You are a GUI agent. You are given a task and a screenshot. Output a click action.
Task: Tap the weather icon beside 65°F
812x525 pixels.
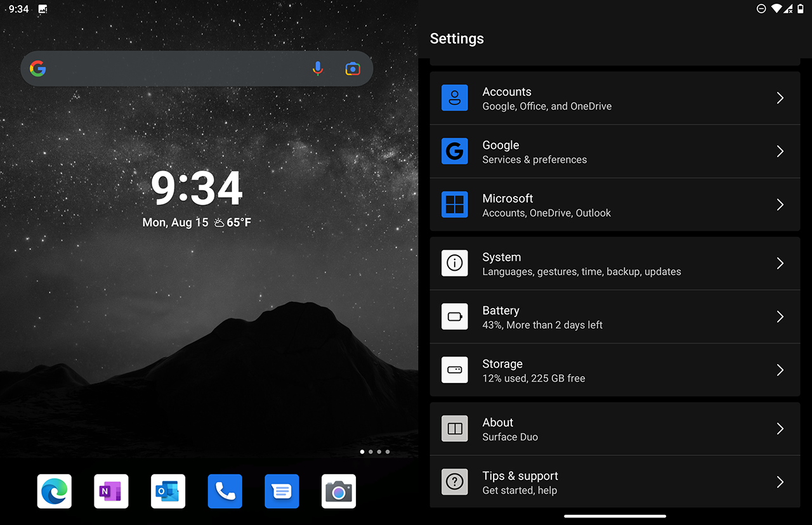click(219, 223)
